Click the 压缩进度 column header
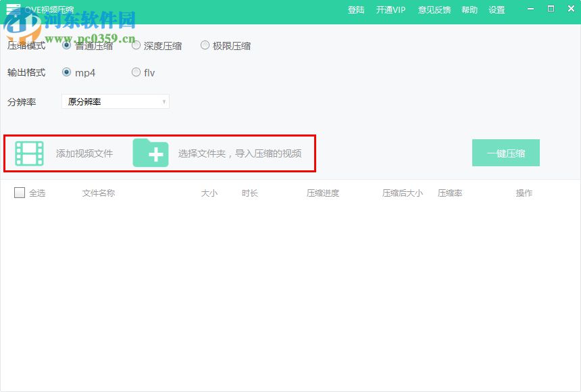 pyautogui.click(x=324, y=193)
